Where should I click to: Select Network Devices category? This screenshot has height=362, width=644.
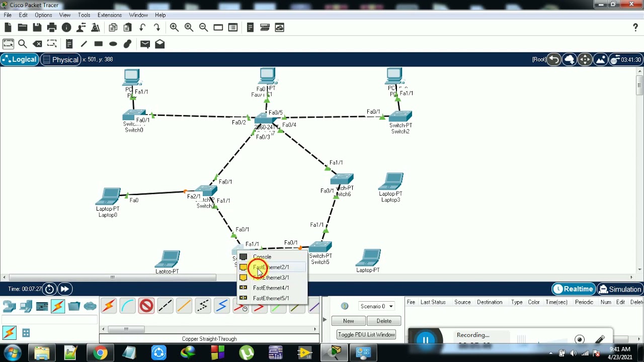pyautogui.click(x=10, y=306)
